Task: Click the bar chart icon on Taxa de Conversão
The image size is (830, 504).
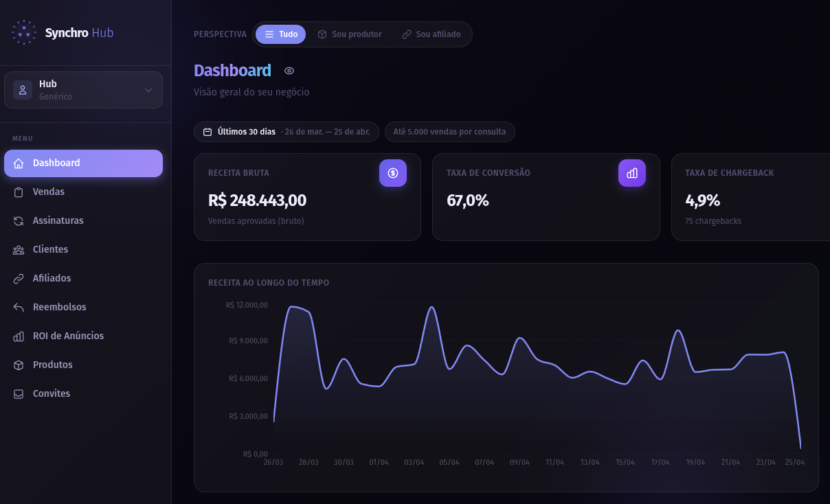Action: 632,173
